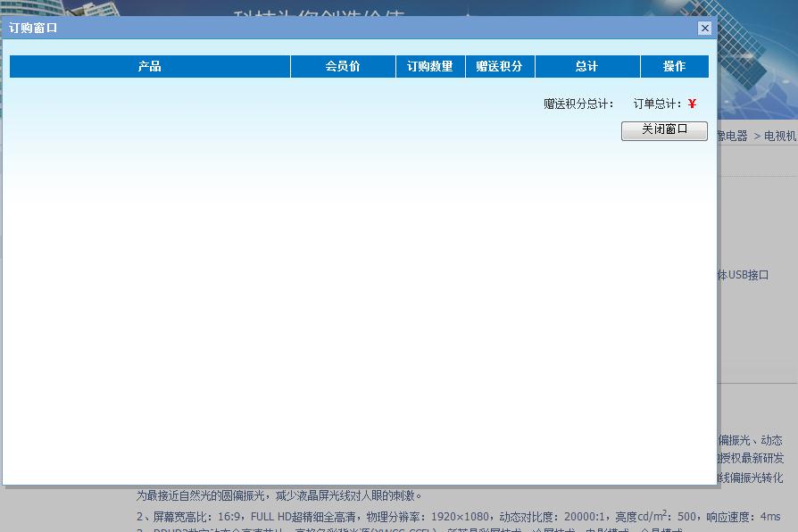The height and width of the screenshot is (532, 798).
Task: Click the 圆偏振光 description line below dialog
Action: tap(279, 495)
